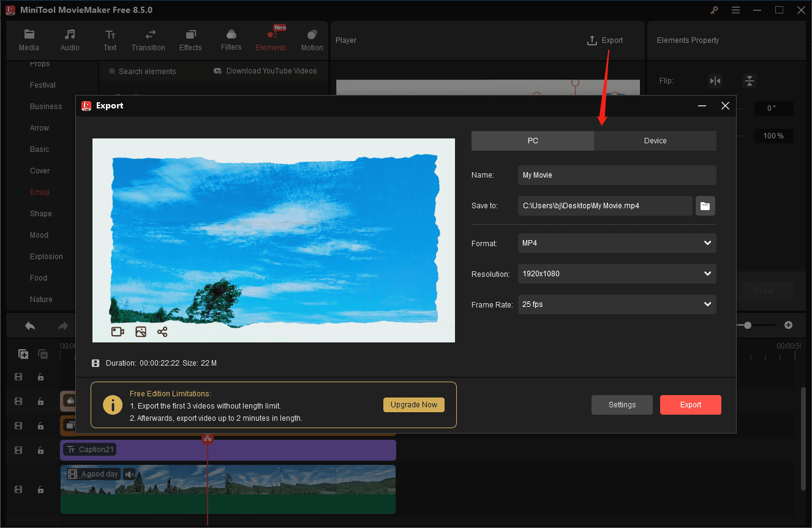Lock the Caption21 track
The height and width of the screenshot is (528, 812).
tap(40, 450)
